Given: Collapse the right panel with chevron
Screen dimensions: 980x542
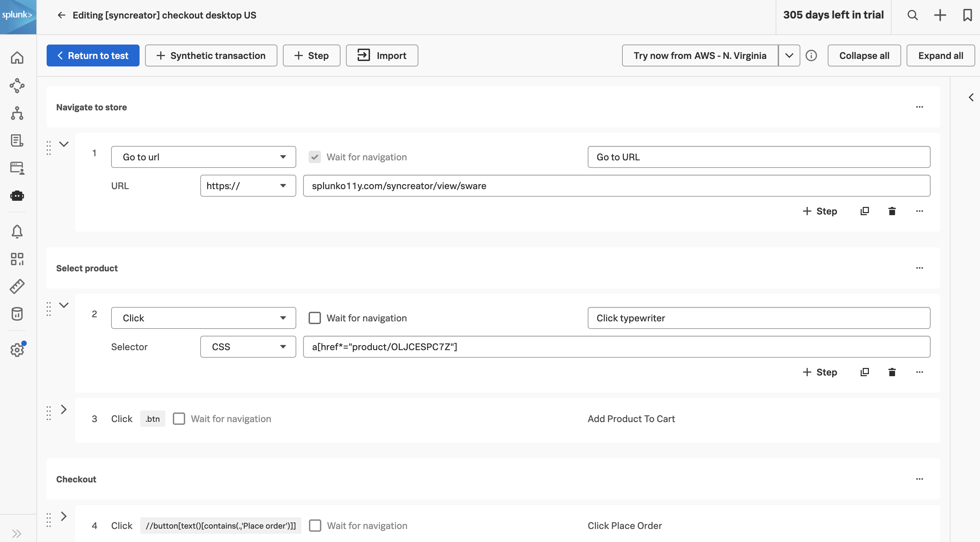Looking at the screenshot, I should 971,97.
